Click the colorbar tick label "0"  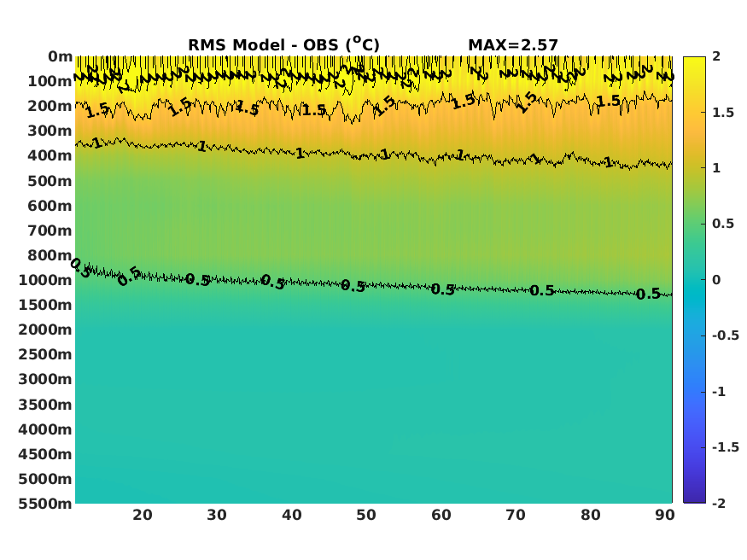point(716,280)
